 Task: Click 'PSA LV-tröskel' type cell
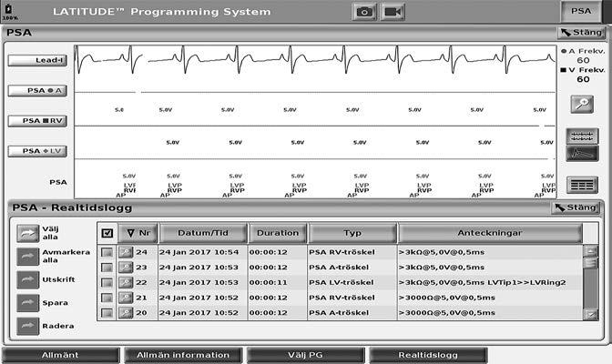pyautogui.click(x=342, y=282)
